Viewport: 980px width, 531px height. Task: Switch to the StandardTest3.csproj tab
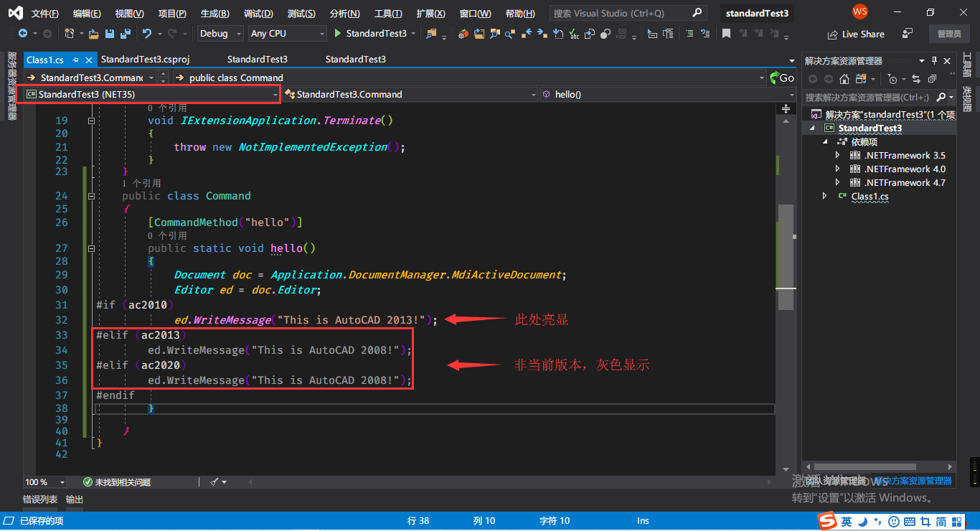[x=145, y=60]
